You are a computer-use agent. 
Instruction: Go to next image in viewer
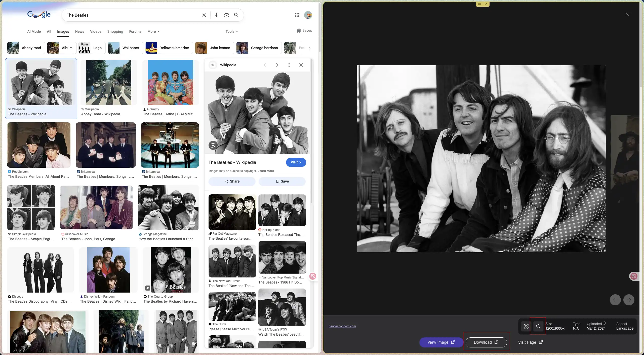pos(629,300)
